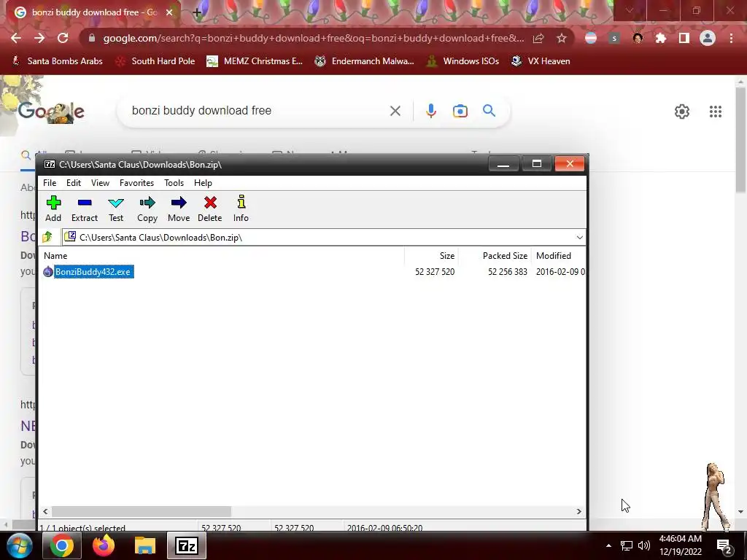
Task: Open a new Chrome tab
Action: coord(197,12)
